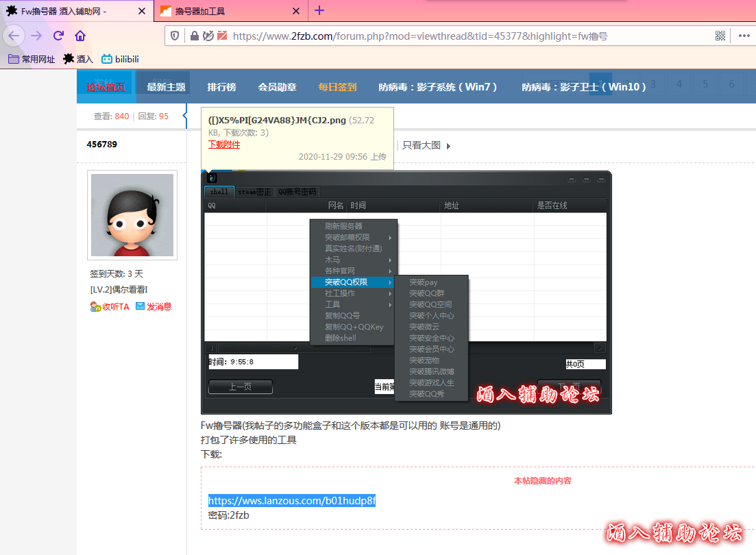Viewport: 756px width, 555px height.
Task: Open 最新主题 in forum navigation
Action: point(166,87)
